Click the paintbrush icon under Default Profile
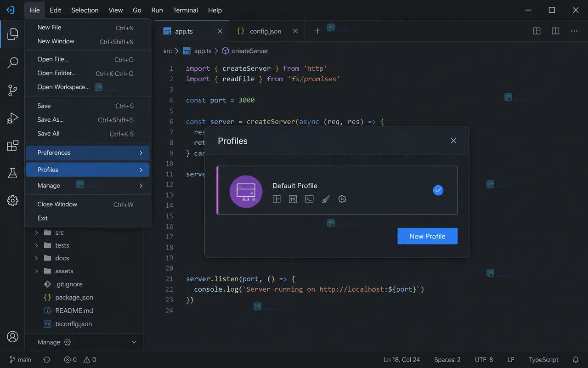 326,199
